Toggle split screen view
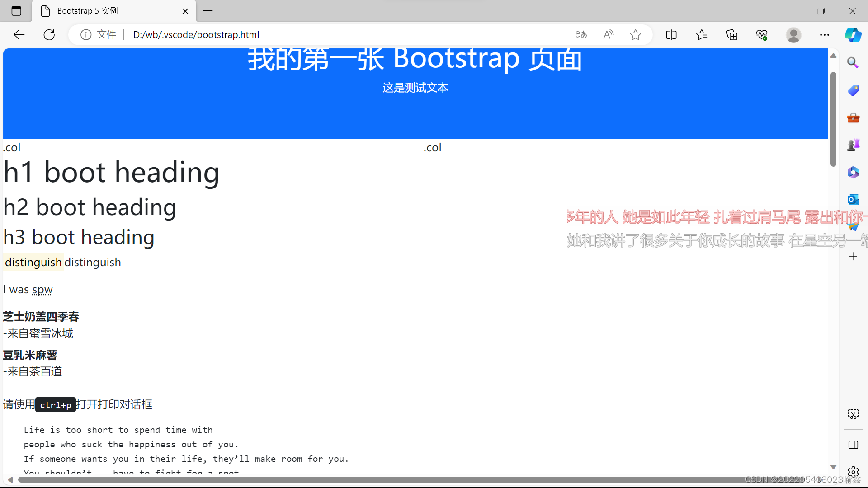 point(671,35)
